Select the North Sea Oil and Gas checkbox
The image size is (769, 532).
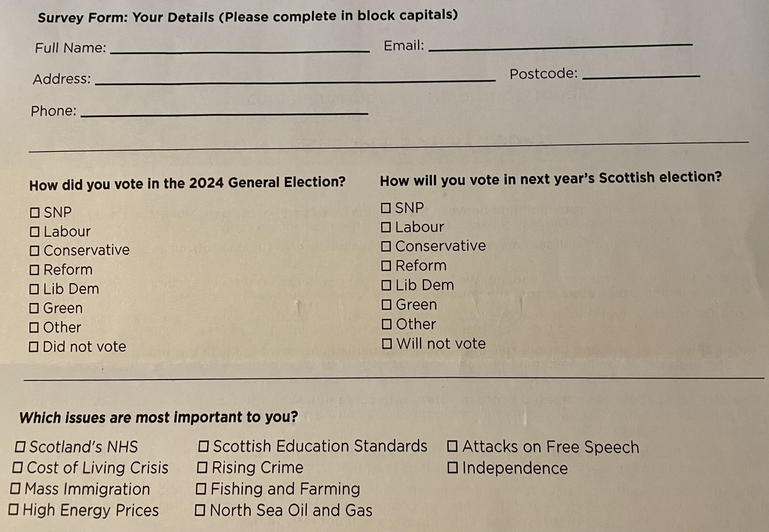pos(200,510)
